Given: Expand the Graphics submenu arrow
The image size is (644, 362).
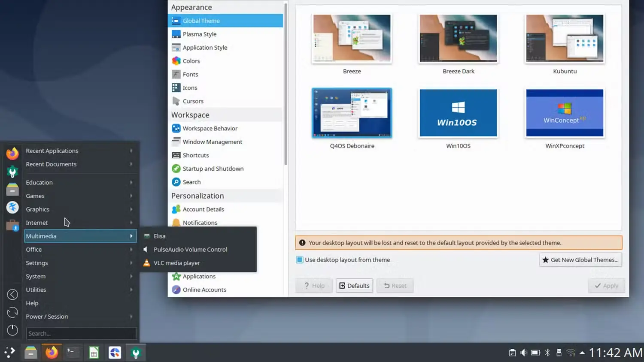Looking at the screenshot, I should coord(131,209).
